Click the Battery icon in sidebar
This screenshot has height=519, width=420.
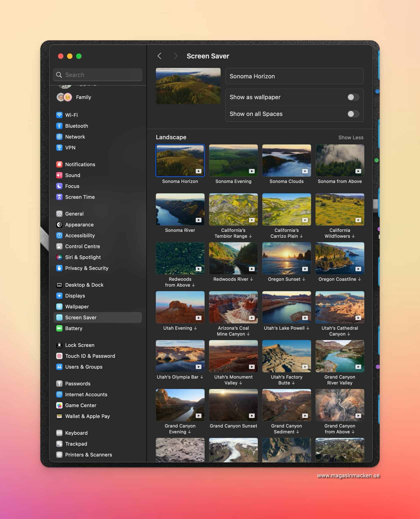pyautogui.click(x=59, y=328)
